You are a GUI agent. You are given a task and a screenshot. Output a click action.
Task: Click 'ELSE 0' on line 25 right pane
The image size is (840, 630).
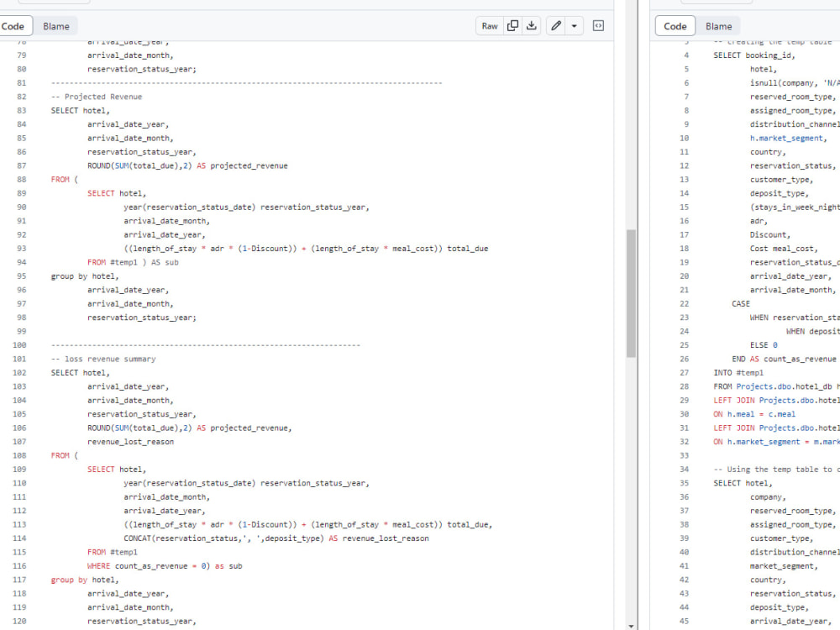764,345
